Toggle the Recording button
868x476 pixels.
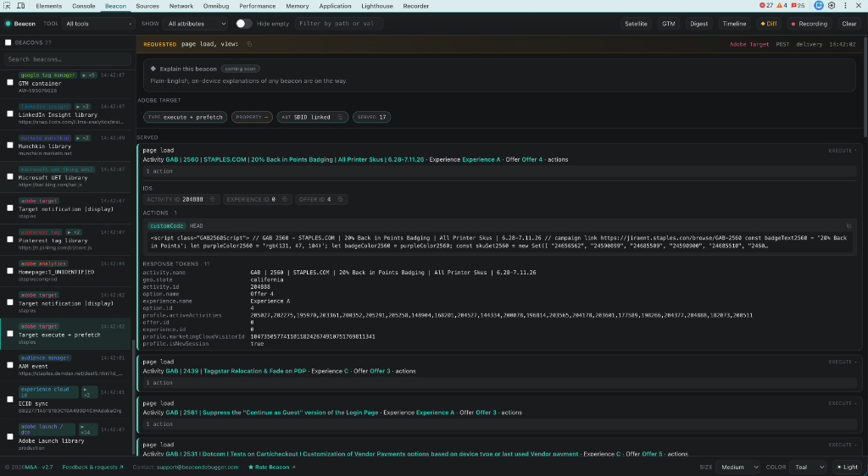click(810, 24)
